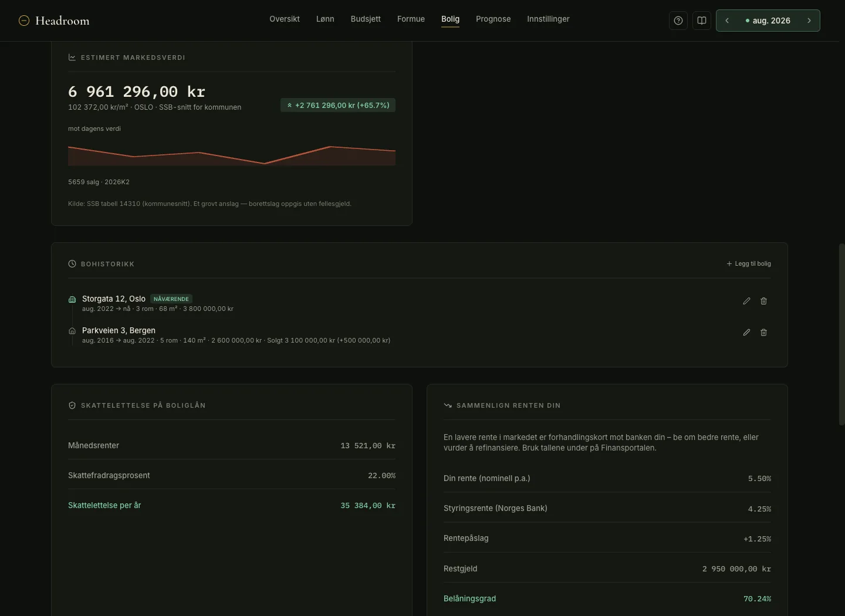The width and height of the screenshot is (845, 616).
Task: Click the Kilde: SSB tabell 14310 note
Action: [x=209, y=204]
